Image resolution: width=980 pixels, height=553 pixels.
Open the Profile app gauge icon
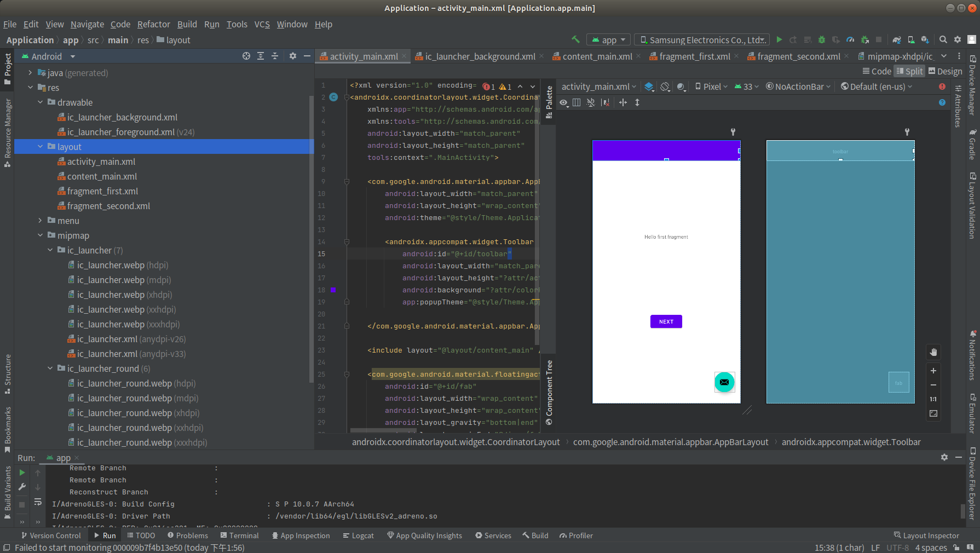tap(850, 39)
